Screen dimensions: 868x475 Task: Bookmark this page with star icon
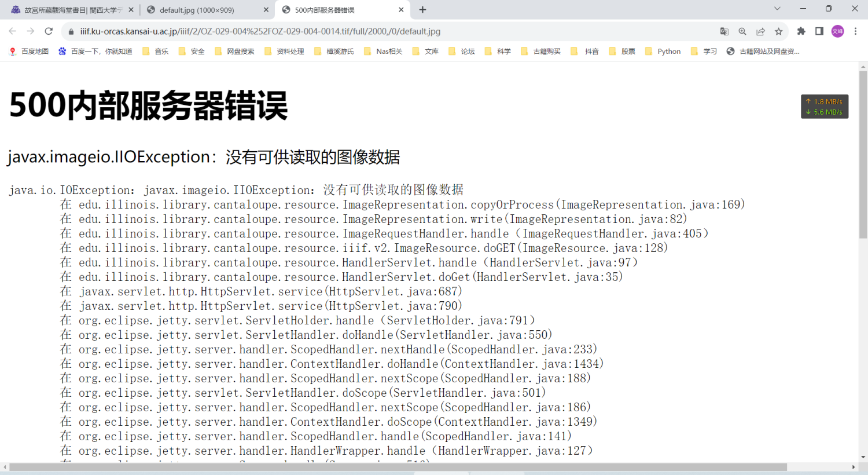pyautogui.click(x=779, y=31)
